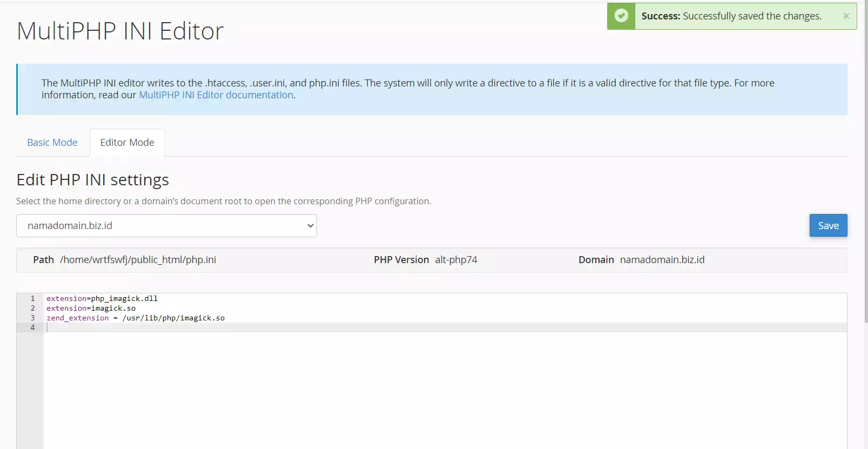Click line 2 extension=imagick.so
868x449 pixels.
coord(91,308)
